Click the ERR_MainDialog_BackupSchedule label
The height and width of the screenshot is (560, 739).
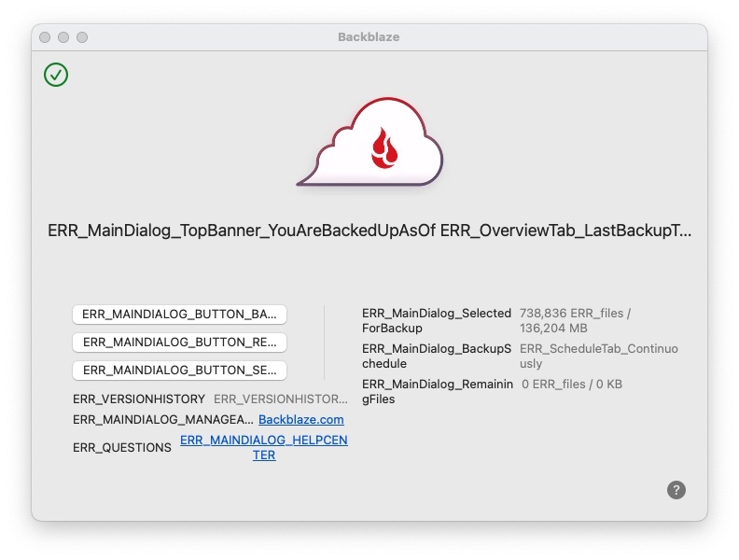click(437, 356)
